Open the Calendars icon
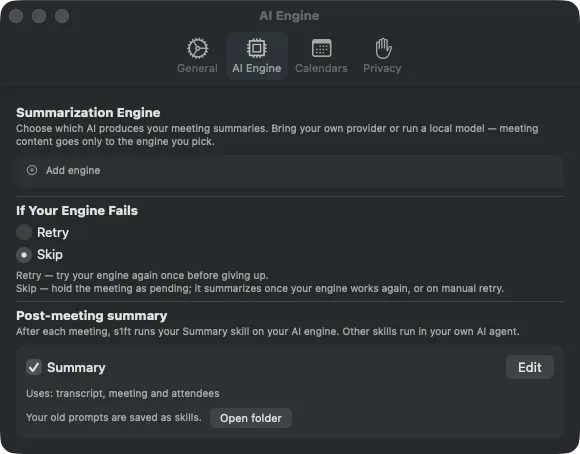 [321, 48]
